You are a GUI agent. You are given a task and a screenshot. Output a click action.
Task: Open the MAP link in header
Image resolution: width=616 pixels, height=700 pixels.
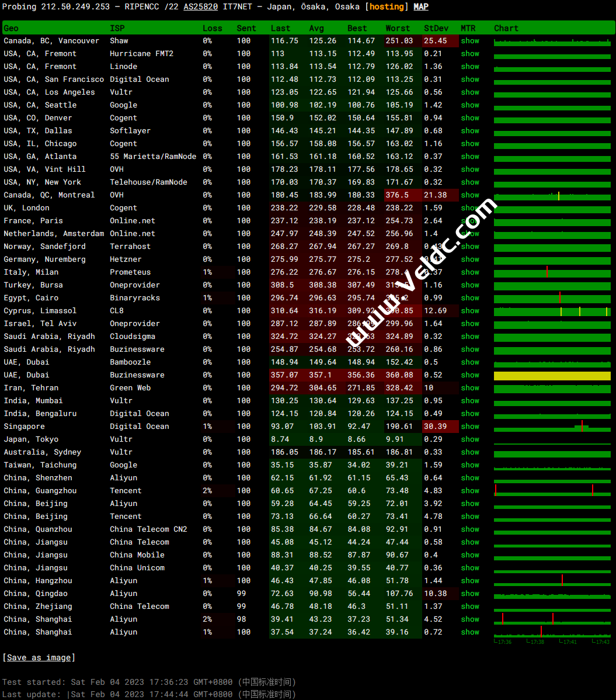click(x=420, y=7)
